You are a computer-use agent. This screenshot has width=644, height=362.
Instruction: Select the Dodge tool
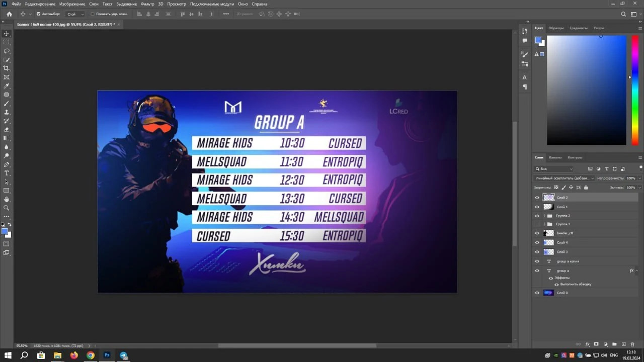click(x=7, y=155)
